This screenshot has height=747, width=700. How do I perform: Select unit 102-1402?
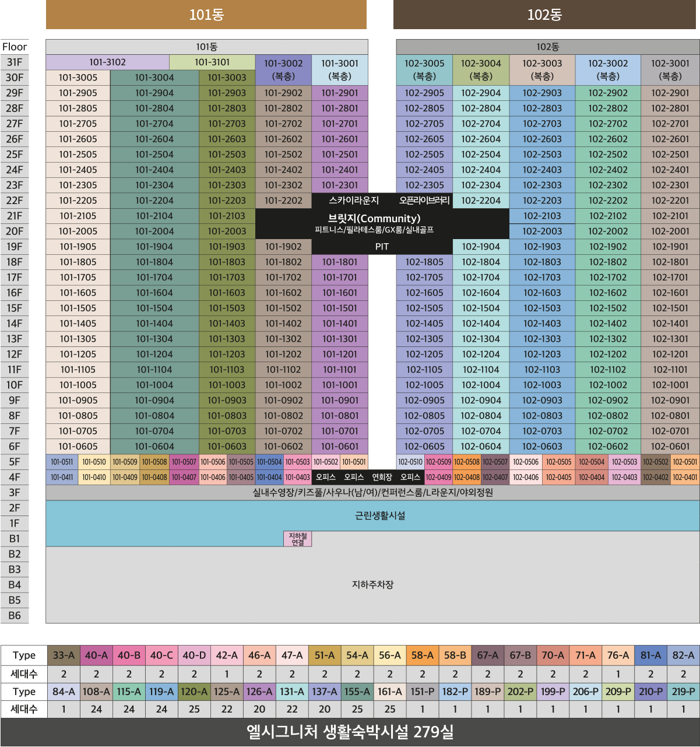coord(608,324)
